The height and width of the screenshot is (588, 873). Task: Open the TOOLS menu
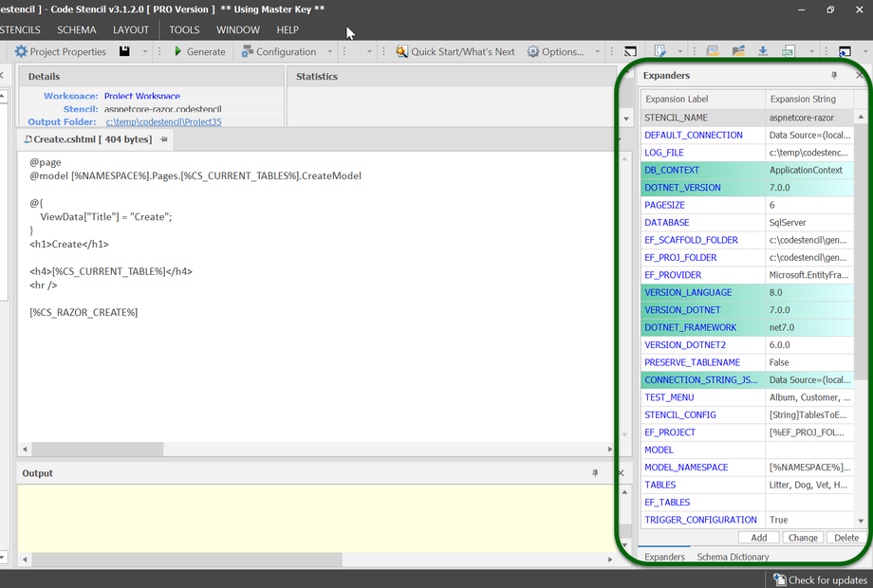click(x=184, y=29)
